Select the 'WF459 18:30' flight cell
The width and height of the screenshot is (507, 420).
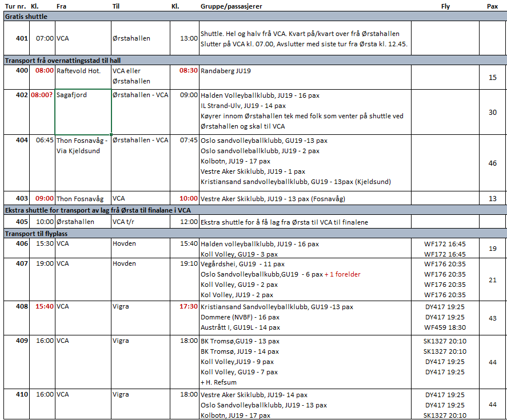coord(445,327)
